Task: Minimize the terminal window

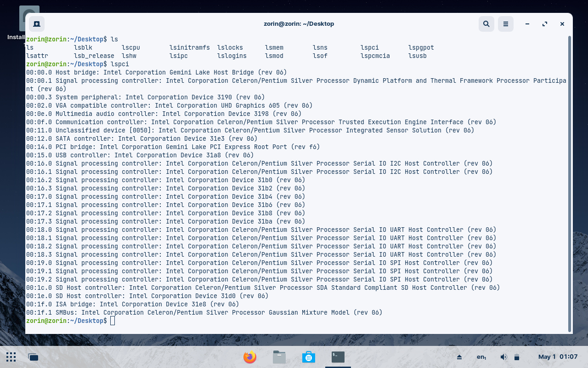Action: tap(527, 24)
